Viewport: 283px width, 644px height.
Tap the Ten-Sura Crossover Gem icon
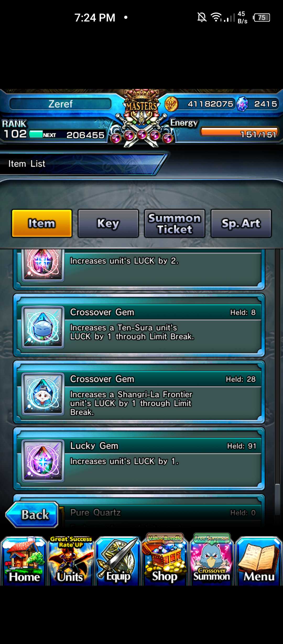tap(43, 327)
